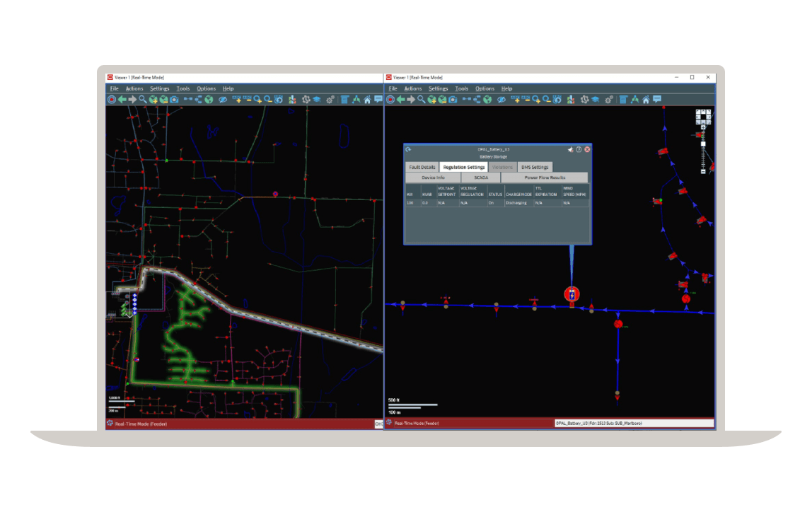Screen dimensions: 812x512
Task: Click the house home icon in left viewer
Action: click(367, 100)
